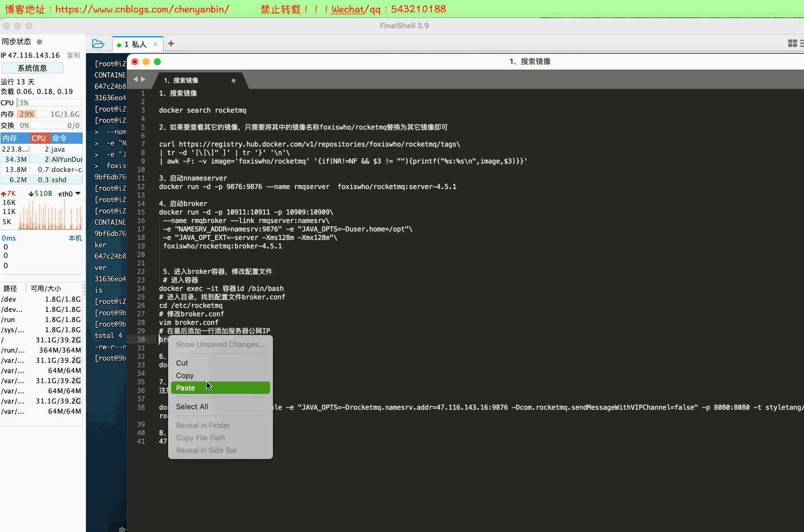804x532 pixels.
Task: Click line 3 docker search rocketmq
Action: [203, 110]
